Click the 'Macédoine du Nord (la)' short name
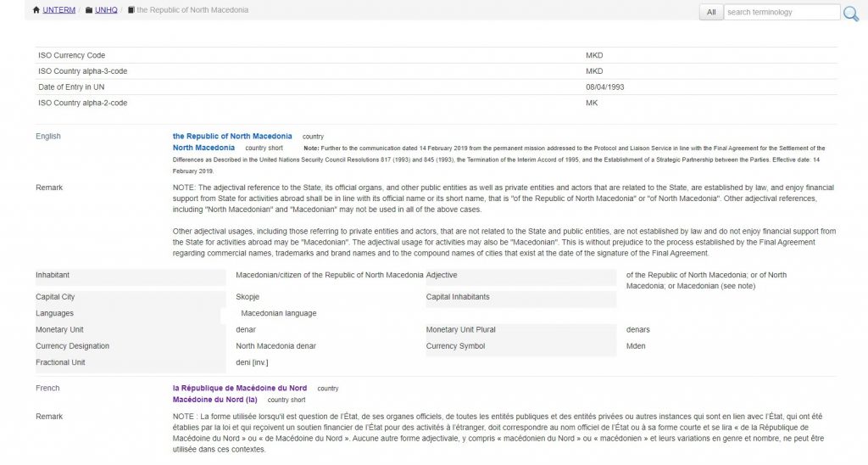The width and height of the screenshot is (868, 465). coord(214,399)
